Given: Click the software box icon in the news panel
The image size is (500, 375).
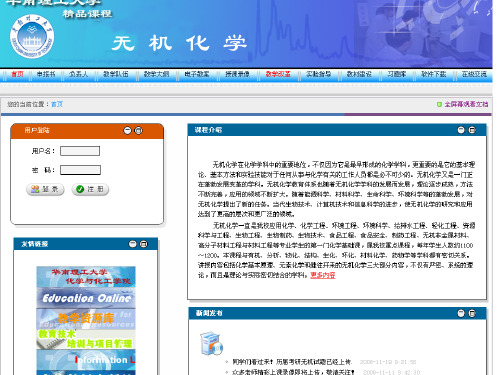Looking at the screenshot, I should [211, 343].
